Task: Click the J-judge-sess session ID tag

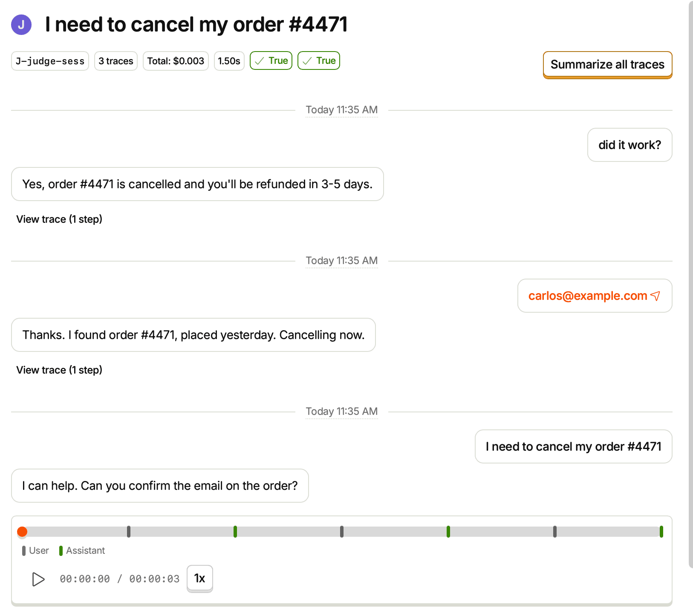Action: coord(50,61)
